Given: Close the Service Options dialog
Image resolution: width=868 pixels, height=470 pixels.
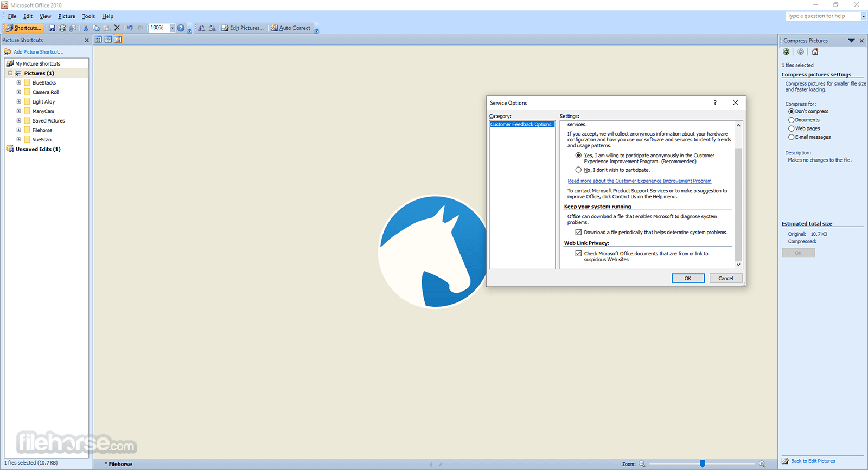Looking at the screenshot, I should point(736,103).
